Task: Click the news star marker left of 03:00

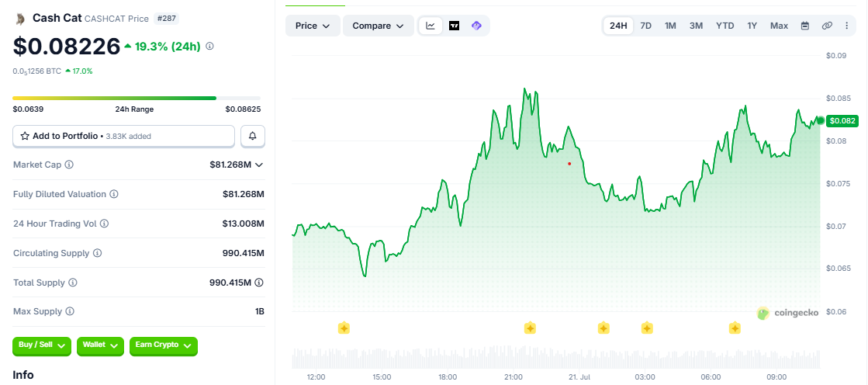Action: pyautogui.click(x=603, y=328)
